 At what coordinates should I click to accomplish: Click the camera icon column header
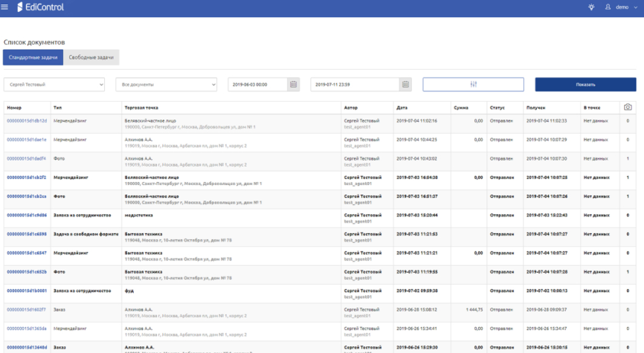coord(628,108)
